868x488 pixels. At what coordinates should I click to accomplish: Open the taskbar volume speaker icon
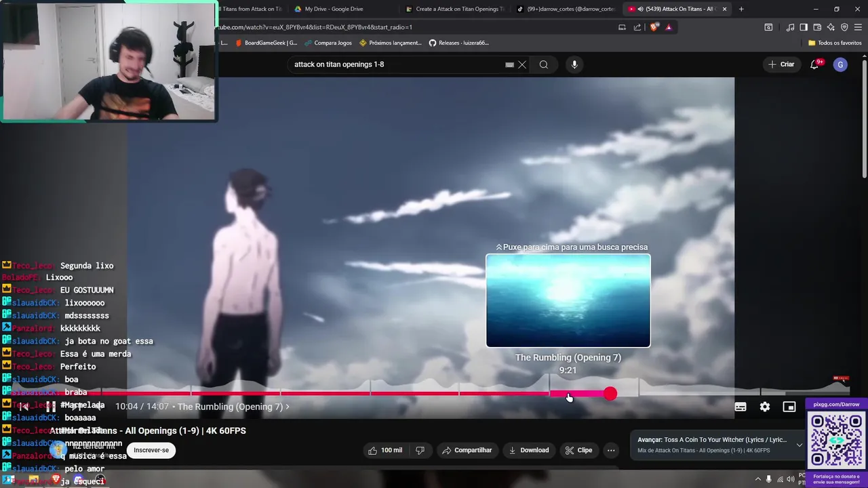coord(791,479)
